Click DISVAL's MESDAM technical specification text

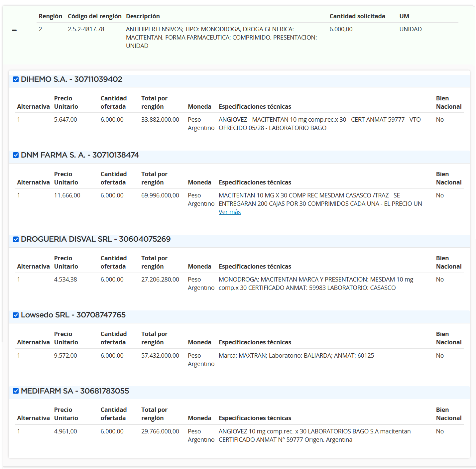tap(316, 284)
